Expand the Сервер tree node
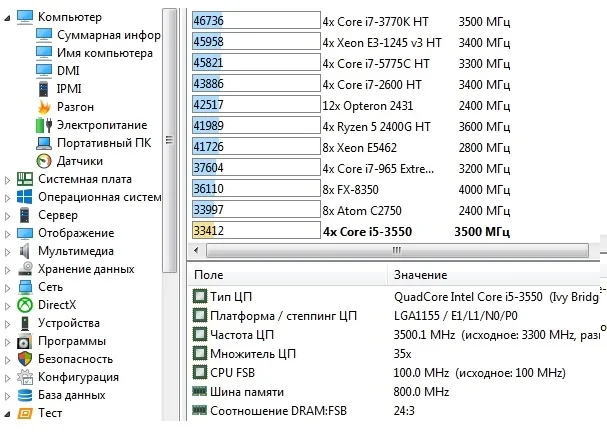The image size is (607, 433). pyautogui.click(x=7, y=216)
